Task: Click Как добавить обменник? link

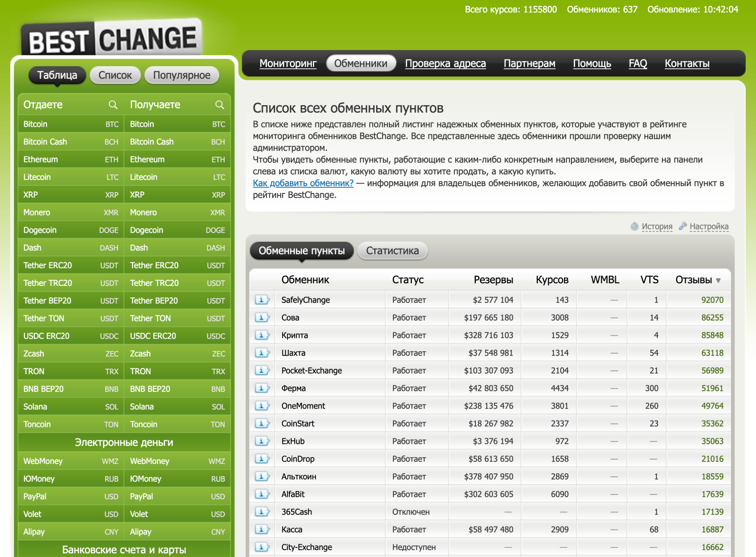Action: (303, 183)
